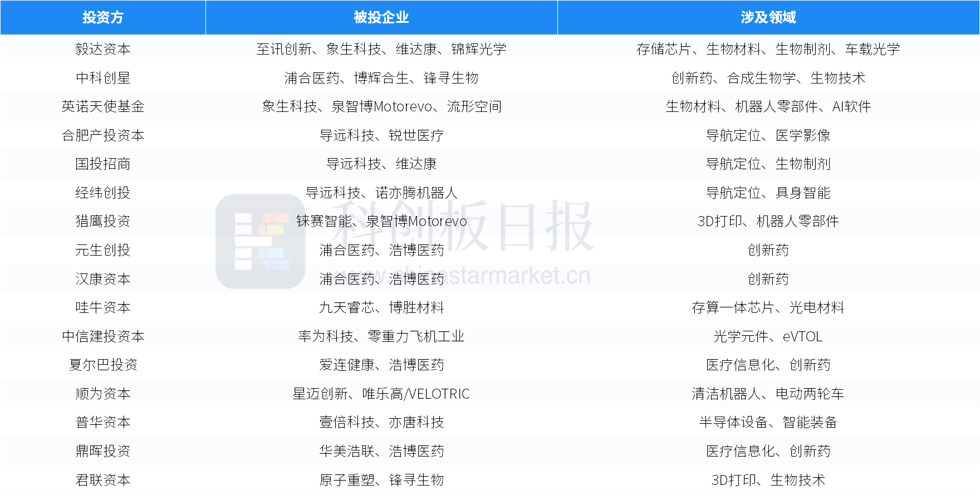Select the 星迈创新、唯乐高/VELOTRIC cell
980x495 pixels.
click(381, 394)
